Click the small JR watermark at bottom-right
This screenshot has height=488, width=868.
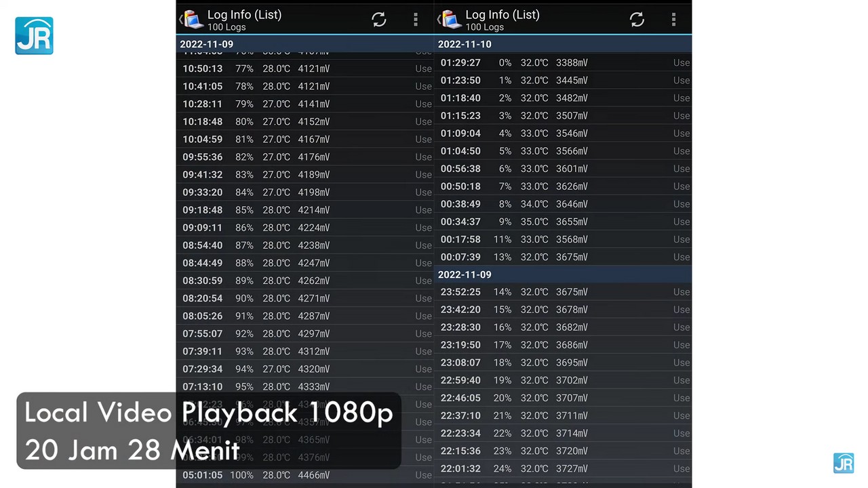(x=844, y=463)
